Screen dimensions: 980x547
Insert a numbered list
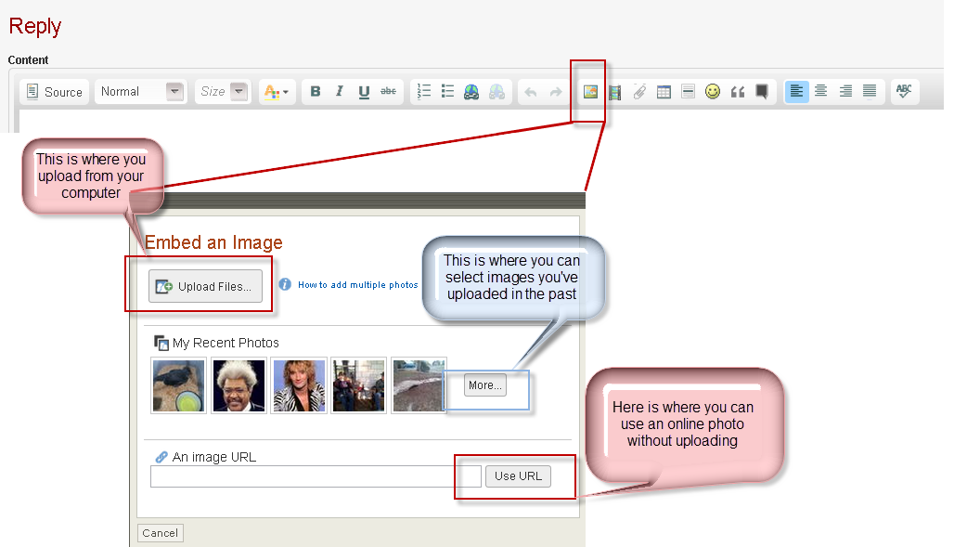tap(424, 92)
